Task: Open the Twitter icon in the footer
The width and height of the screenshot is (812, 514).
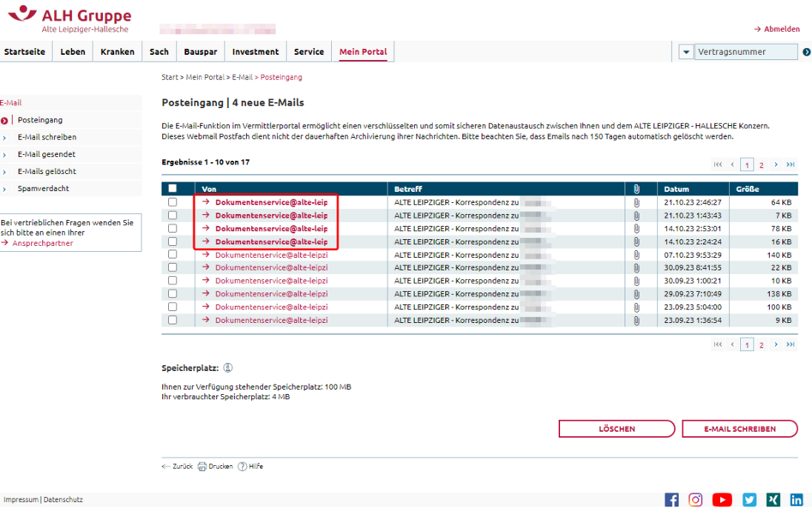Action: coord(749,499)
